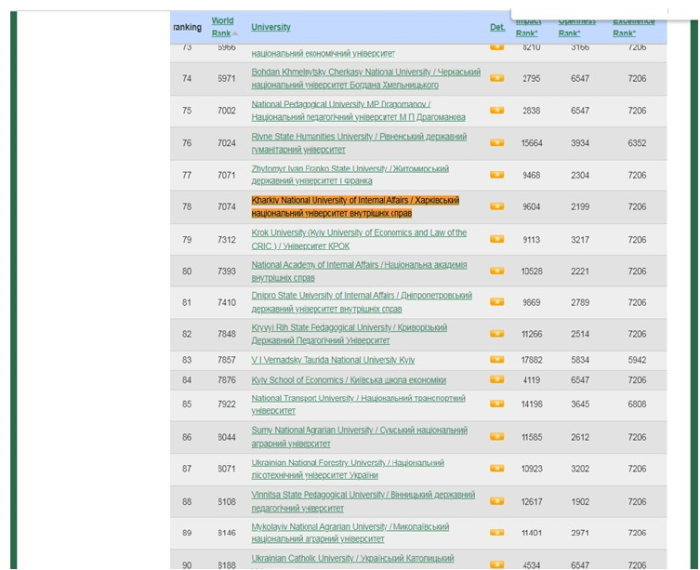Open details icon for Kyiv School of Economics
Image resolution: width=700 pixels, height=570 pixels.
(x=497, y=380)
